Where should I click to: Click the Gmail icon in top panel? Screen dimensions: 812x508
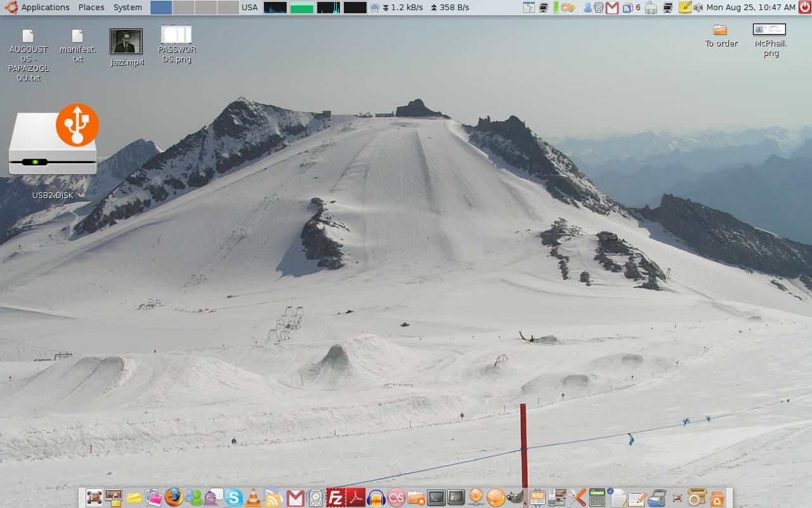pos(612,8)
